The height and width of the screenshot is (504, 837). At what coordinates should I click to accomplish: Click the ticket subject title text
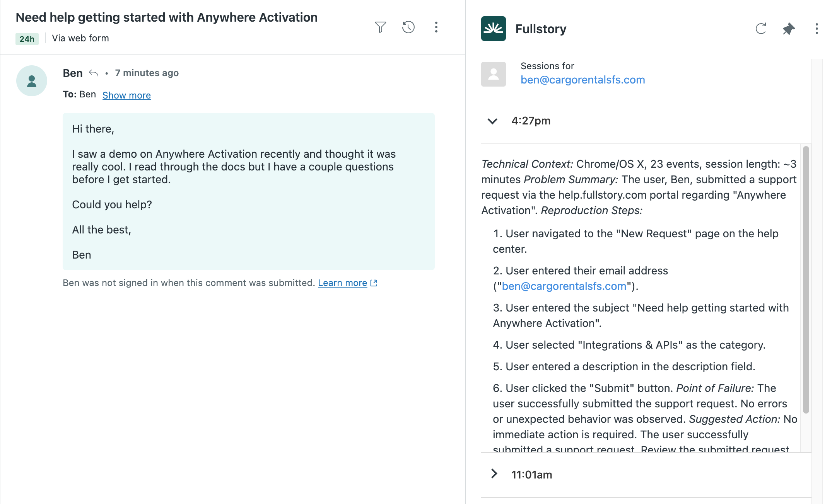tap(166, 17)
